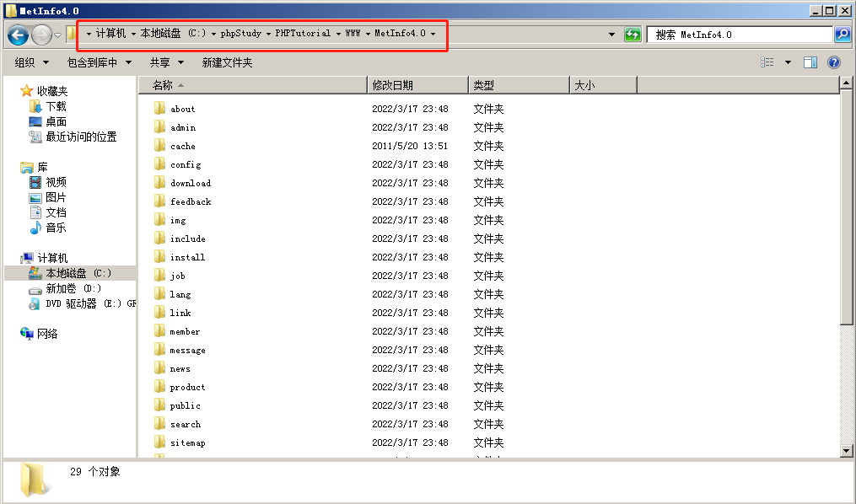Click the green refresh button
Image resolution: width=856 pixels, height=504 pixels.
tap(633, 35)
